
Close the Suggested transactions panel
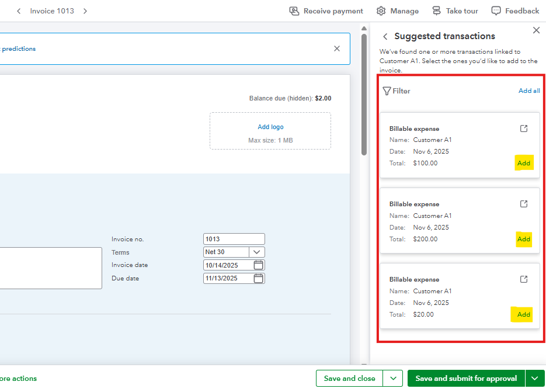point(536,30)
